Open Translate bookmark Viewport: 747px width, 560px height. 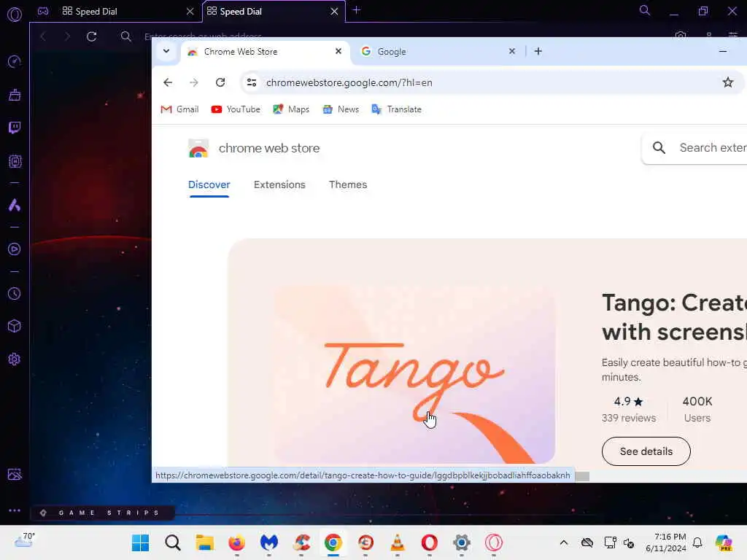click(x=396, y=109)
